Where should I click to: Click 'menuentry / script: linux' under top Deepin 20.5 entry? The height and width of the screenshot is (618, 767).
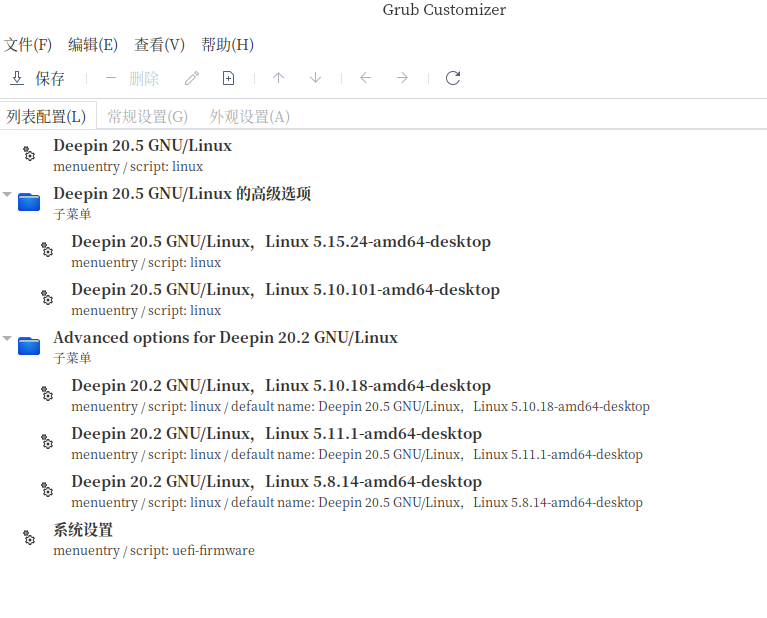[x=128, y=167]
